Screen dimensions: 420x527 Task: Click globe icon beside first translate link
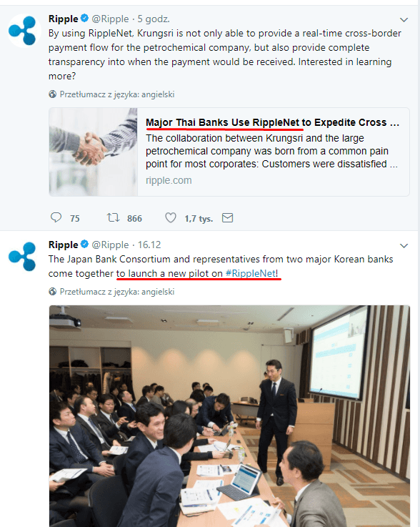click(52, 94)
